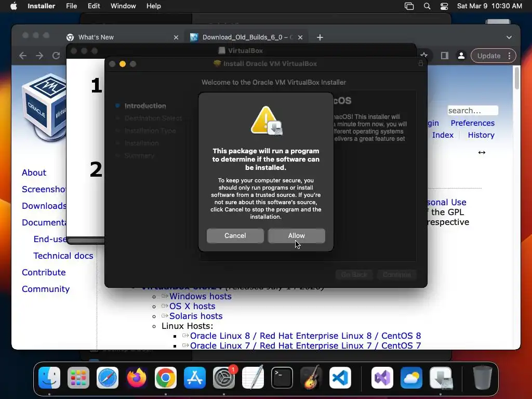Open TextEdit from the Dock
This screenshot has height=399, width=532.
pyautogui.click(x=253, y=378)
